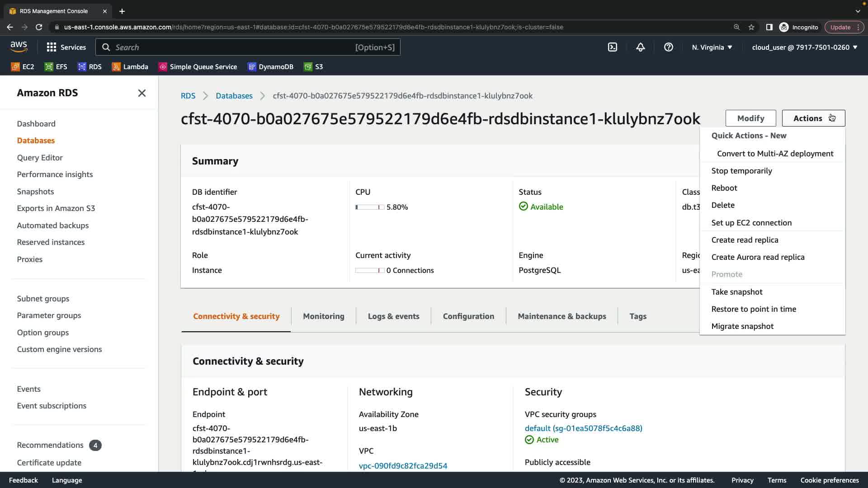The width and height of the screenshot is (868, 488).
Task: Open the EC2 shortcut in favorites bar
Action: pyautogui.click(x=23, y=67)
